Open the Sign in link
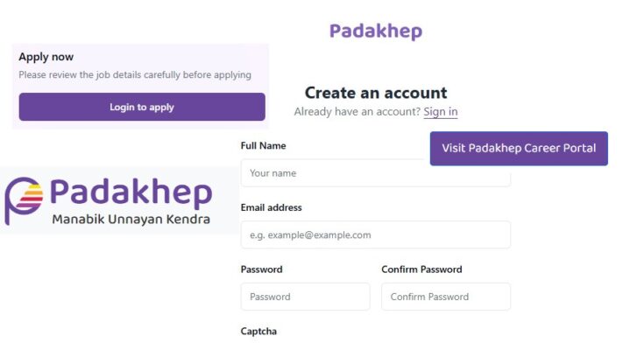 coord(440,112)
